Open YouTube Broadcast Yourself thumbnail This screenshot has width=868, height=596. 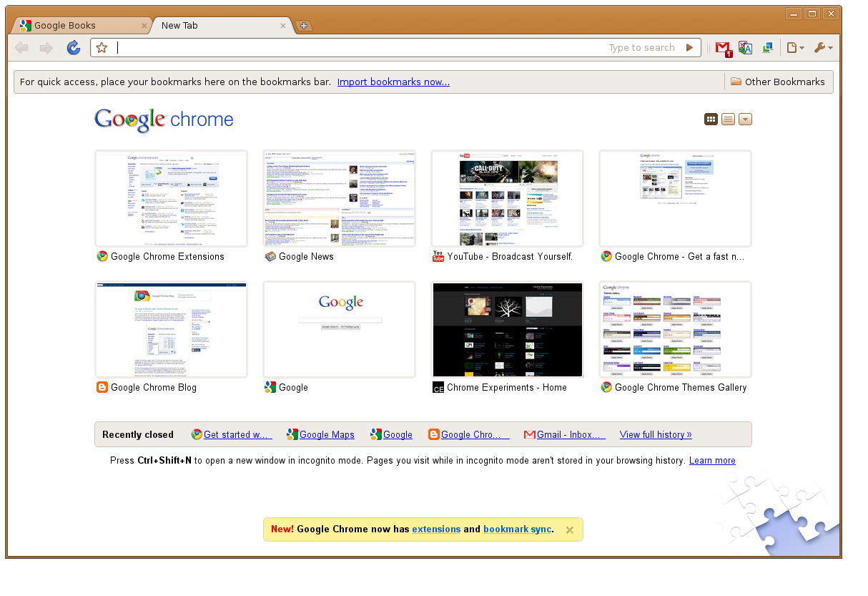coord(507,198)
